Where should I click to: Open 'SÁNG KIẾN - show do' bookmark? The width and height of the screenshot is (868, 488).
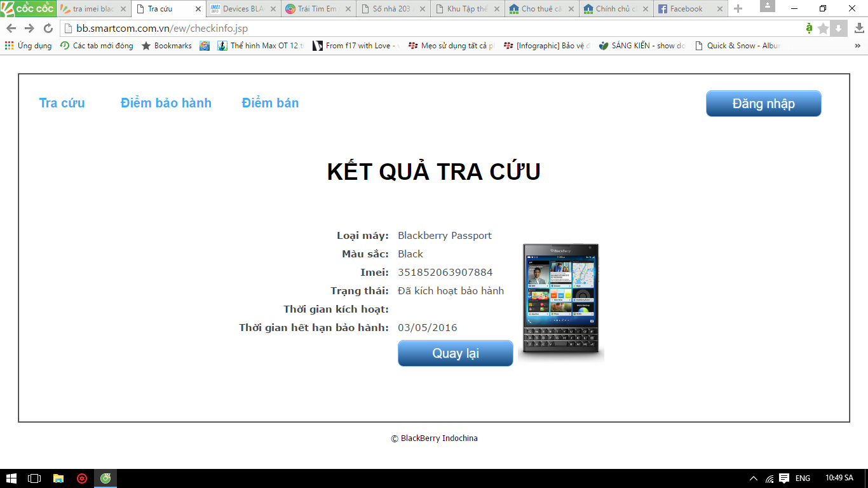(x=642, y=46)
